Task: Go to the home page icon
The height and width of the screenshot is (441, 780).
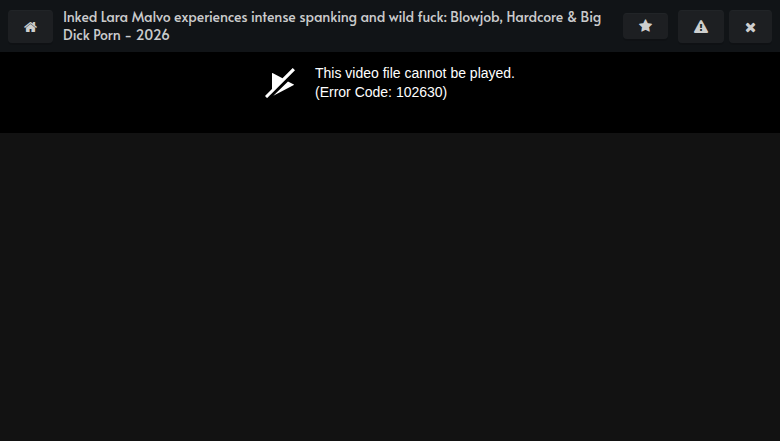Action: (x=30, y=26)
